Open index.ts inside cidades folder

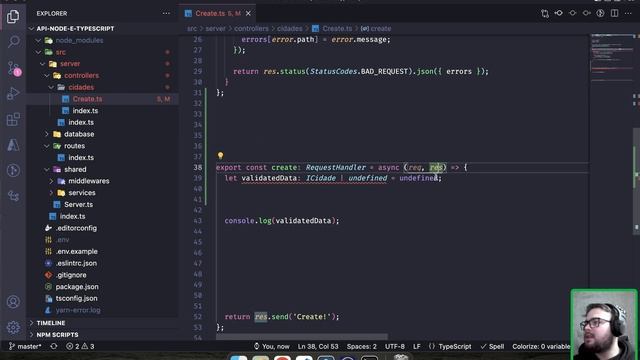click(x=85, y=111)
